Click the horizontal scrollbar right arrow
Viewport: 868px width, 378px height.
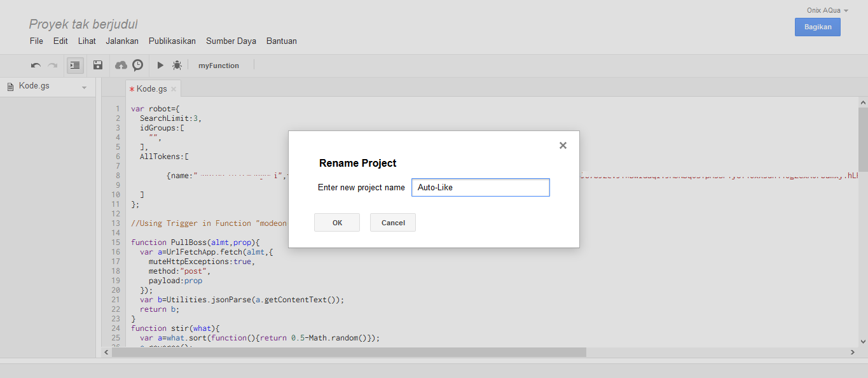pos(853,352)
